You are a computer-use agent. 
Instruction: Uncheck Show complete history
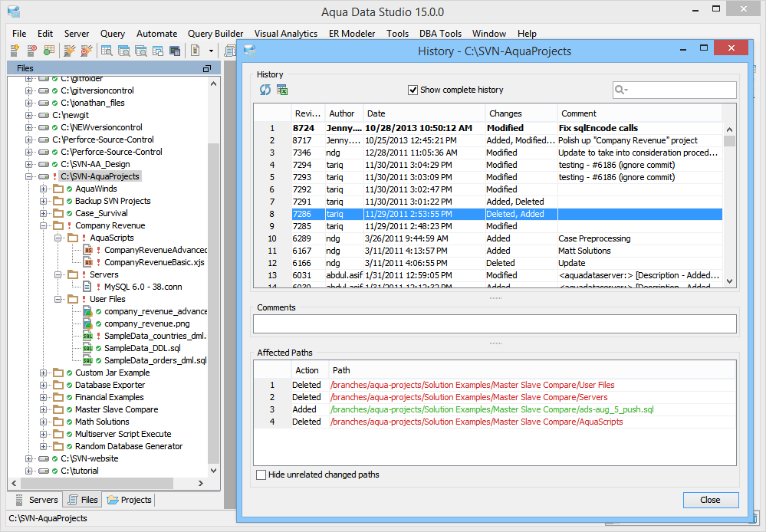(413, 90)
